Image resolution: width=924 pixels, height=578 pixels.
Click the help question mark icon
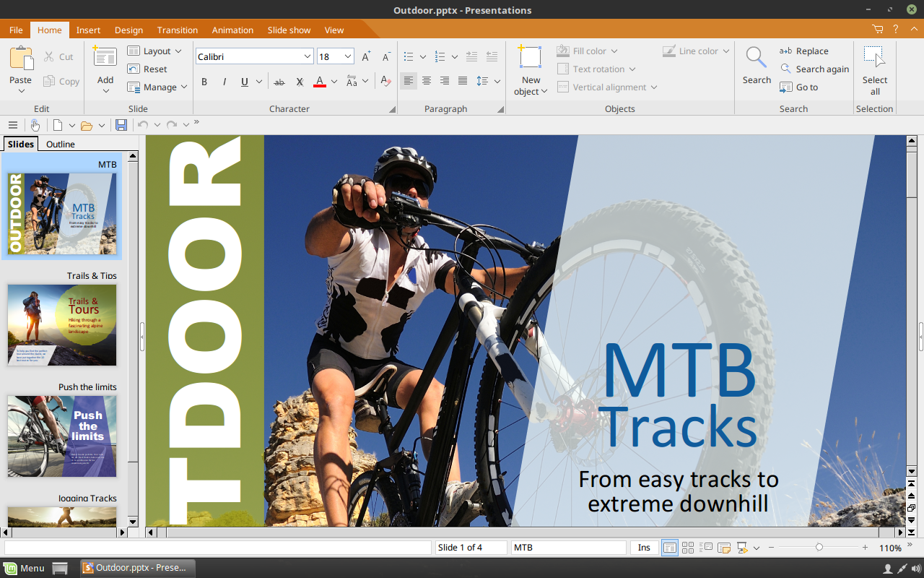(x=896, y=30)
